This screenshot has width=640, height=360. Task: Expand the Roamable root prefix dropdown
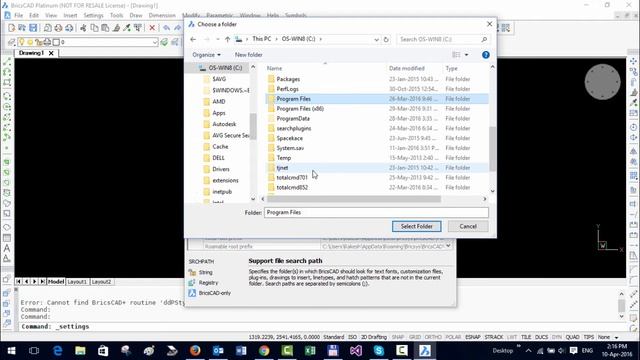pyautogui.click(x=448, y=246)
